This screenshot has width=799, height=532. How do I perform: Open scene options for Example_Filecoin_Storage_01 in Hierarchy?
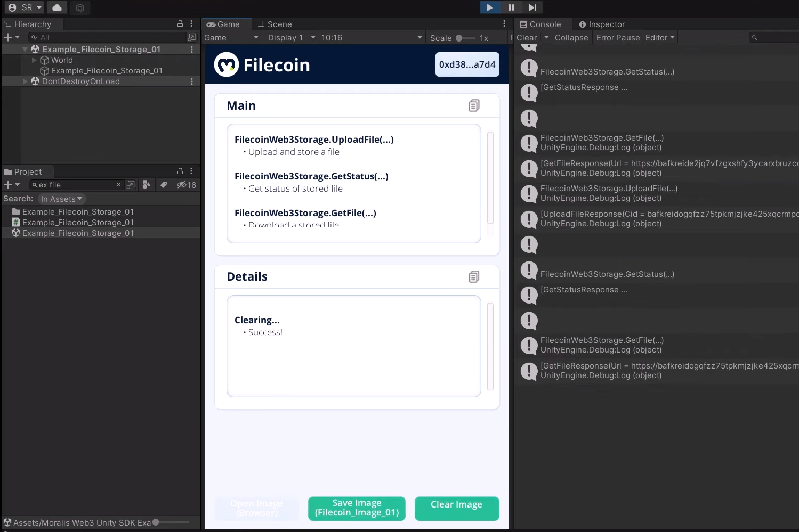coord(192,50)
